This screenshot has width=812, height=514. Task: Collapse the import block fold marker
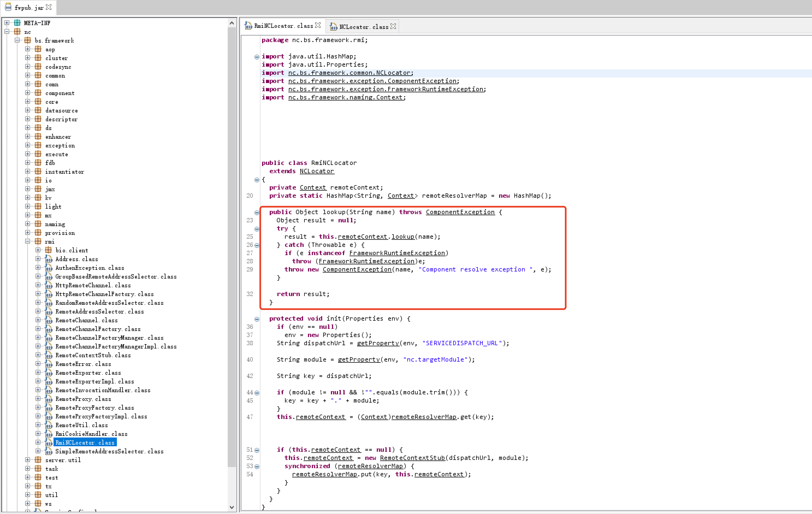coord(257,57)
